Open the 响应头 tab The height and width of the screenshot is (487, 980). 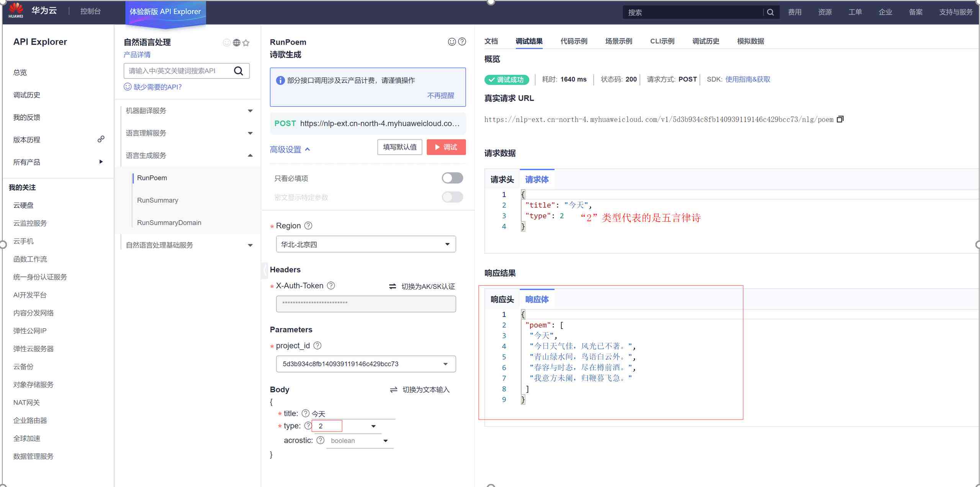point(502,299)
